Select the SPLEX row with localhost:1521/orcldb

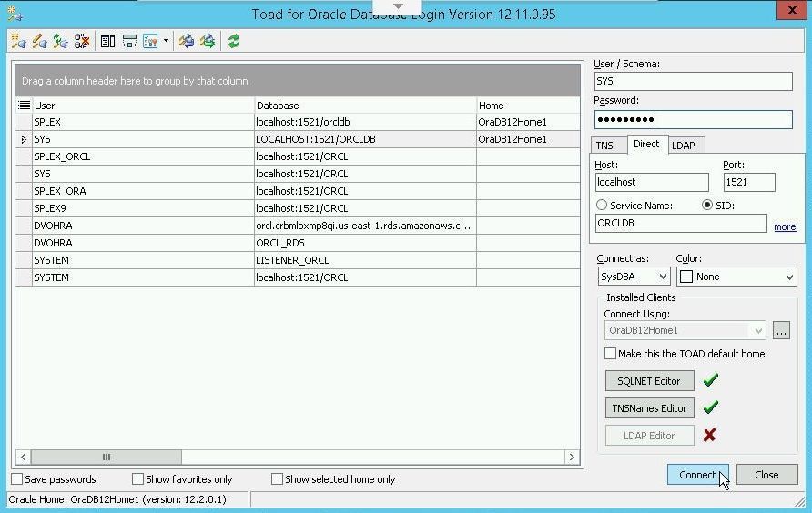[x=298, y=122]
